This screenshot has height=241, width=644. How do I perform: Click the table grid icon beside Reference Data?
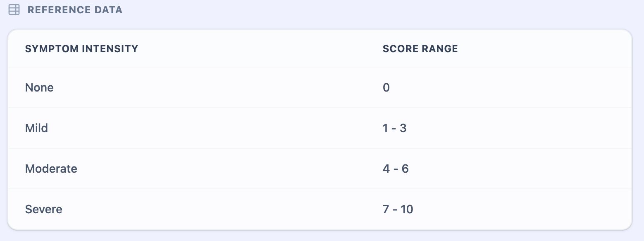(14, 10)
